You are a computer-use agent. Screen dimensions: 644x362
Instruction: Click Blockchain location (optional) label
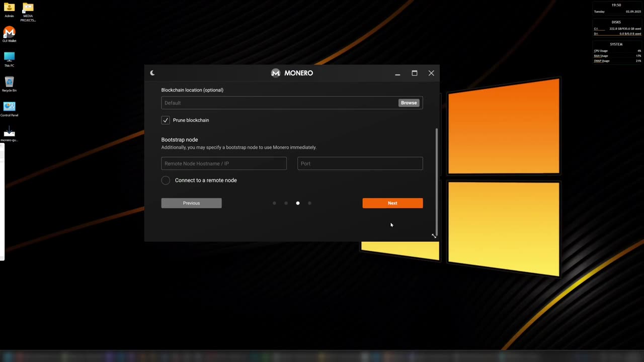[192, 90]
